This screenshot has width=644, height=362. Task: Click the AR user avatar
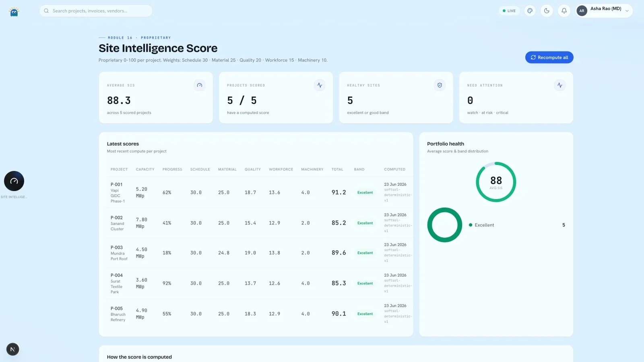[582, 11]
